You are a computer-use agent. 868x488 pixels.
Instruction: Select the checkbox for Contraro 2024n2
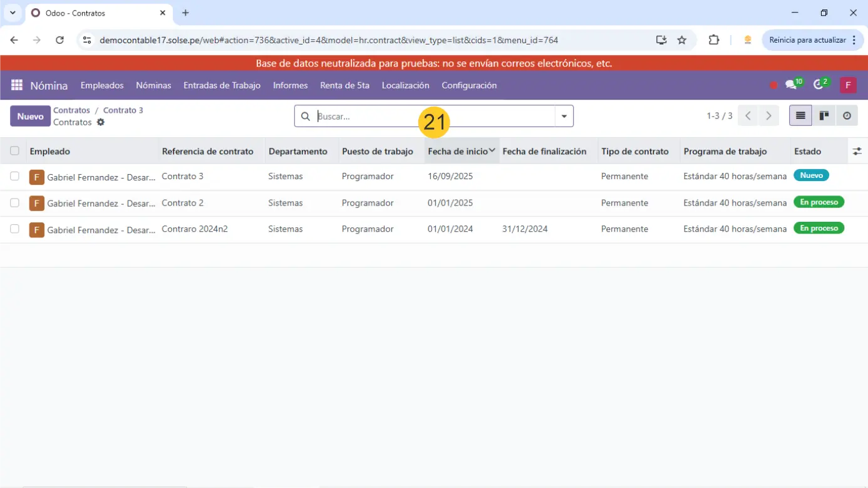(14, 229)
